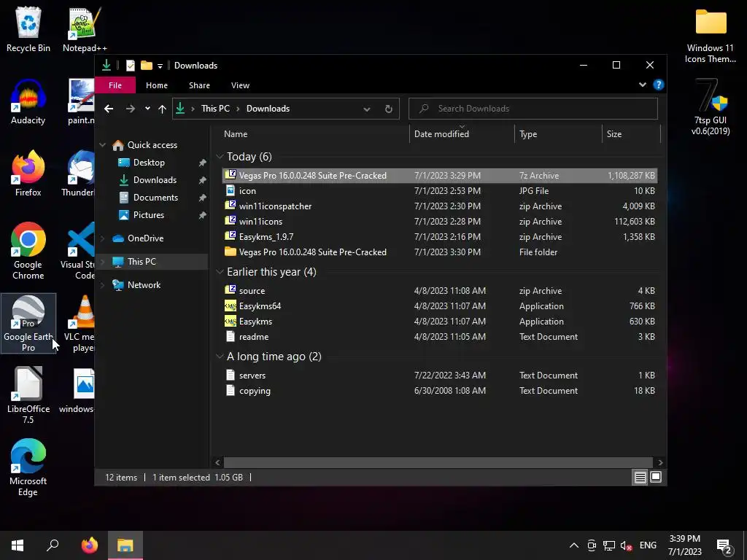This screenshot has height=560, width=747.
Task: Switch to large icons view layout
Action: point(656,477)
